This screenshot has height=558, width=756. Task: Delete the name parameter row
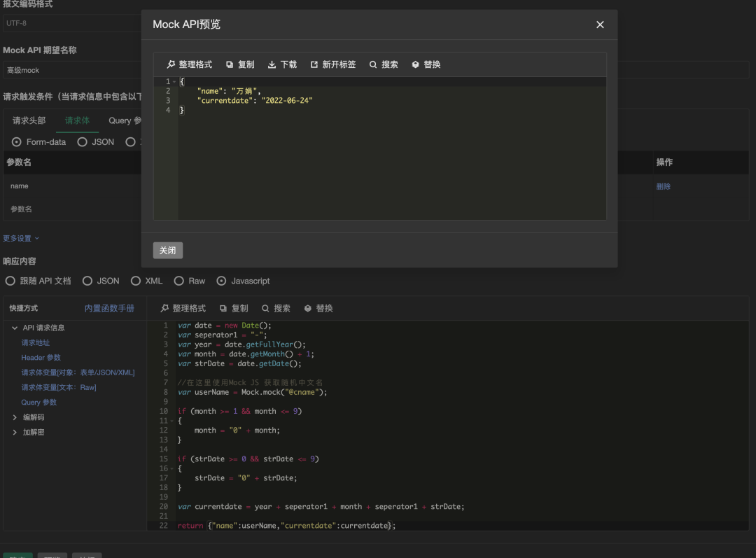point(664,187)
